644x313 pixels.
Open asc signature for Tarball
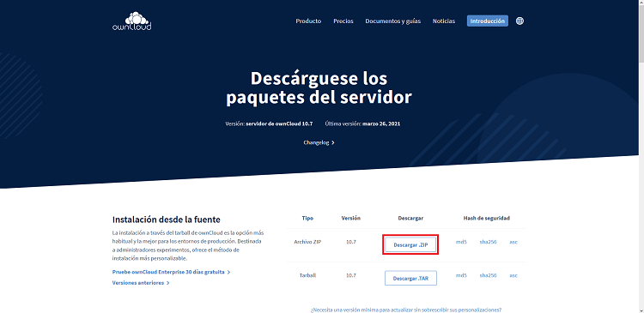pyautogui.click(x=513, y=275)
